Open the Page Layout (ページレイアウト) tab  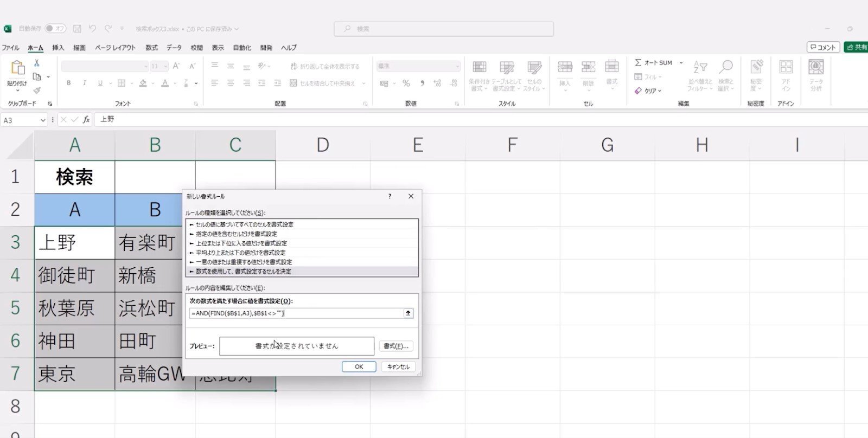[115, 48]
